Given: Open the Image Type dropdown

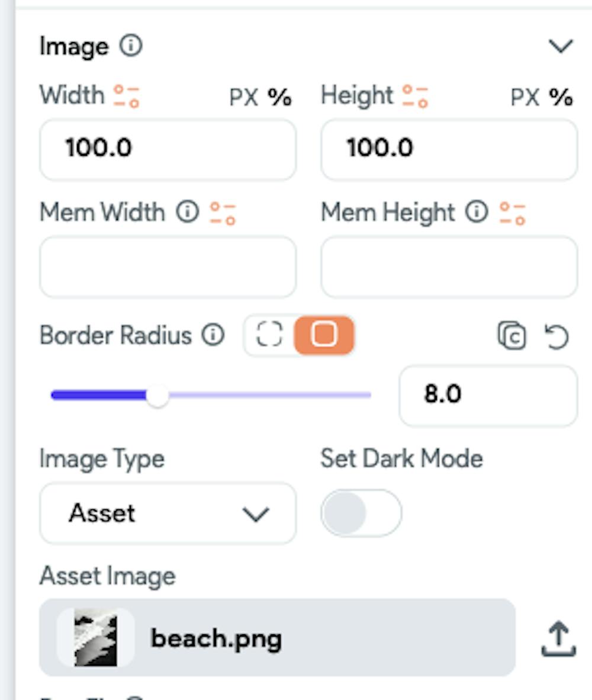Looking at the screenshot, I should click(x=168, y=513).
